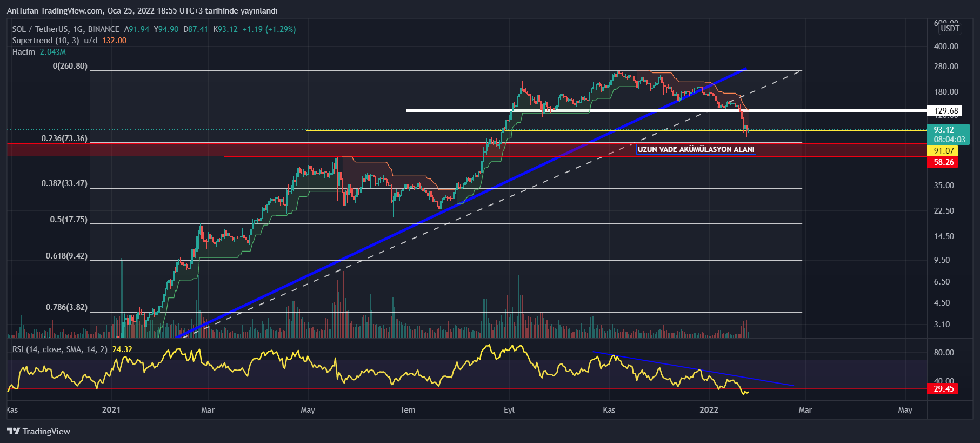Select the Fibonacci label "0.5(17.75)"

point(69,220)
